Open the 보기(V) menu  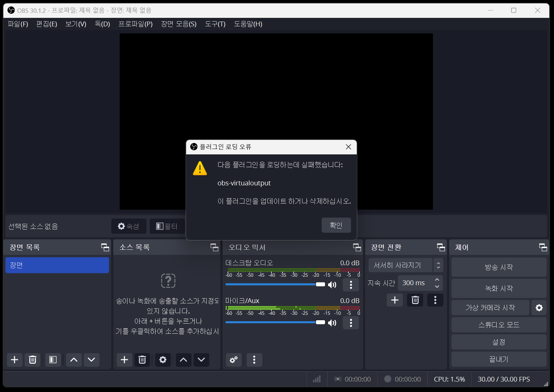click(x=76, y=24)
